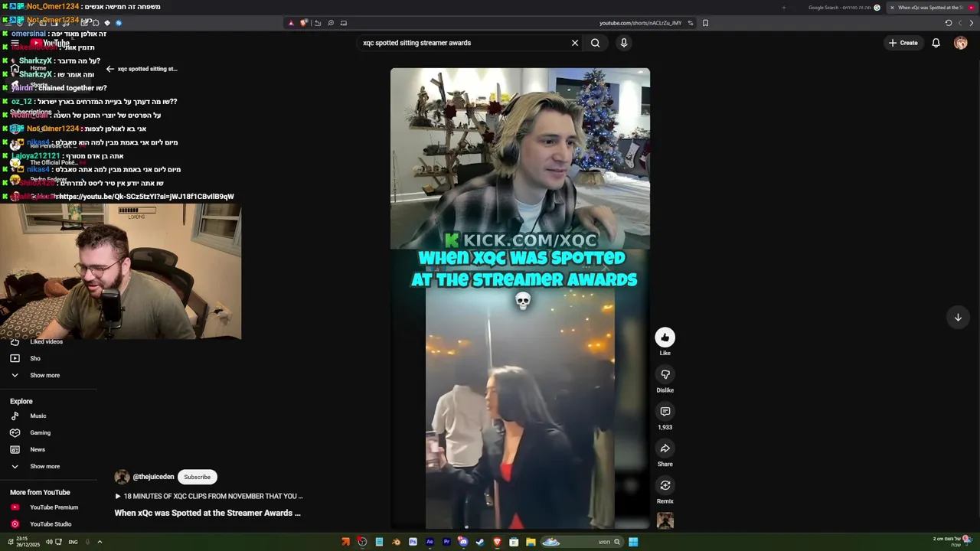Screen dimensions: 980x551
Task: Open Premiere Pro from taskbar
Action: point(446,542)
